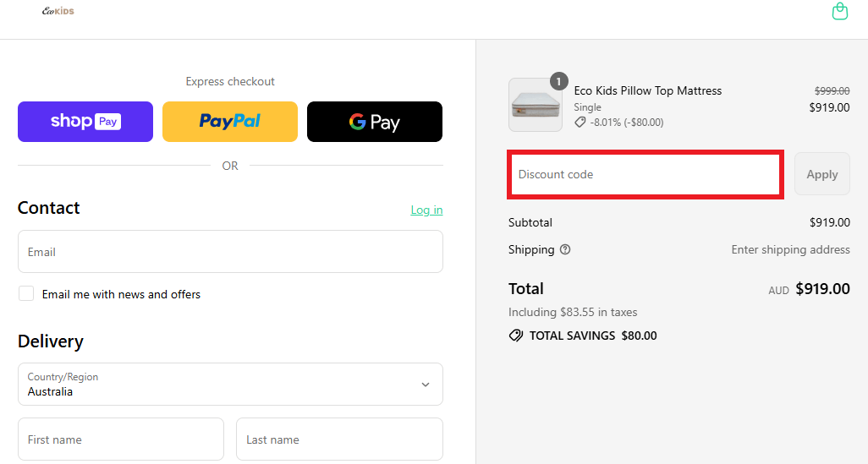Viewport: 868px width, 464px height.
Task: Select the First name field
Action: [121, 439]
